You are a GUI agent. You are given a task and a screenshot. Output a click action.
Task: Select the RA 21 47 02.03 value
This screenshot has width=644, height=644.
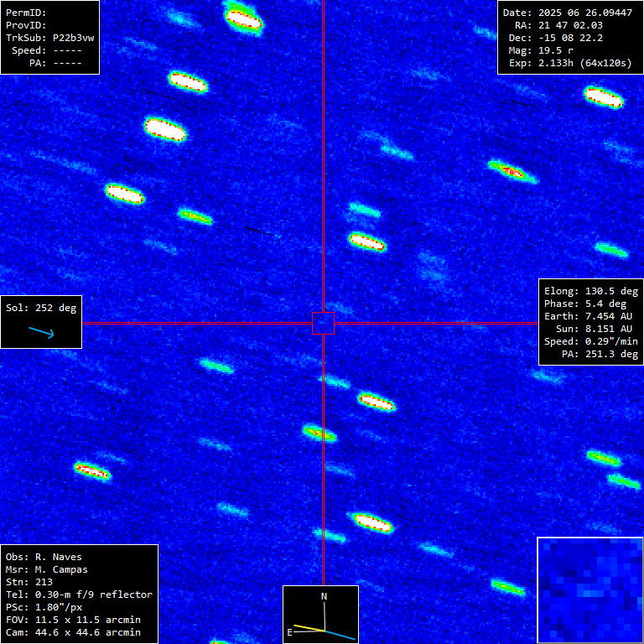click(x=570, y=25)
